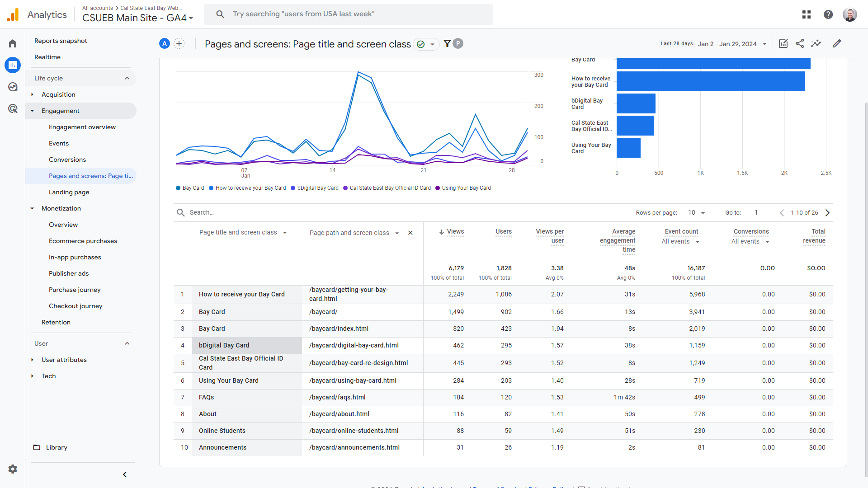This screenshot has height=488, width=868.
Task: Open Rows per page dropdown
Action: coord(697,213)
